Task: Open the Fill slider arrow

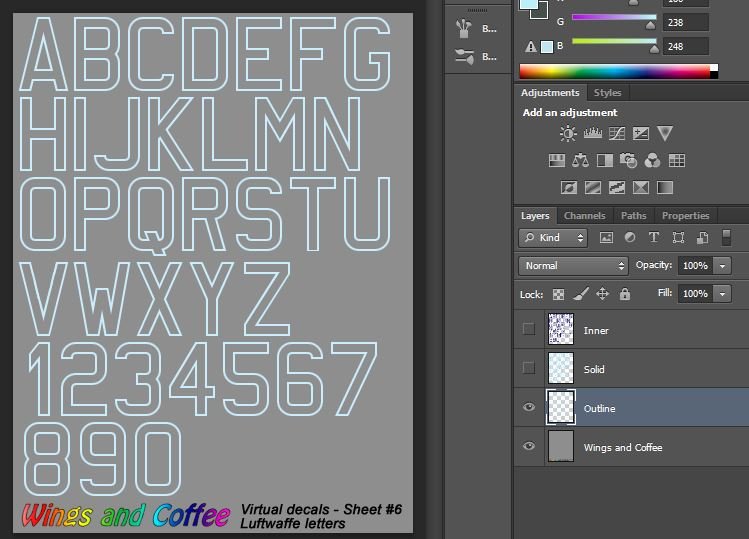Action: 722,293
